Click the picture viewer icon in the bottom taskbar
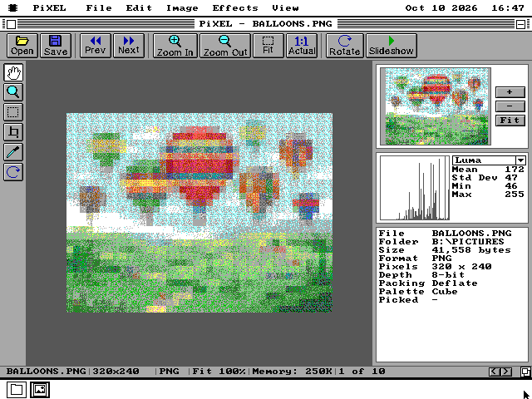 point(40,389)
